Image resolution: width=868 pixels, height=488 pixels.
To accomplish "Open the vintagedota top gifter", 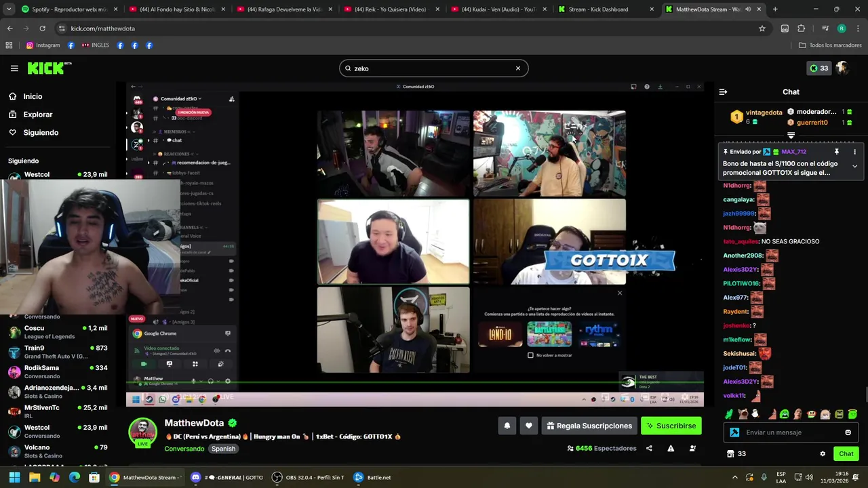I will (756, 117).
